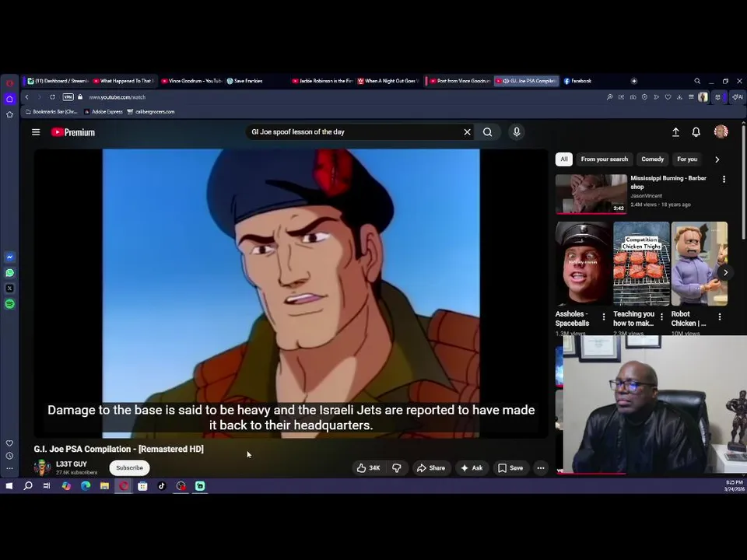Open Opera sidebar three-dot settings
The width and height of the screenshot is (747, 560).
[x=9, y=468]
